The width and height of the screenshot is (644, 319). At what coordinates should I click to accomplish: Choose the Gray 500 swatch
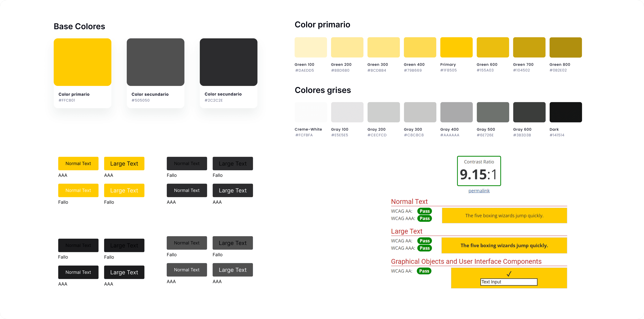pos(493,112)
